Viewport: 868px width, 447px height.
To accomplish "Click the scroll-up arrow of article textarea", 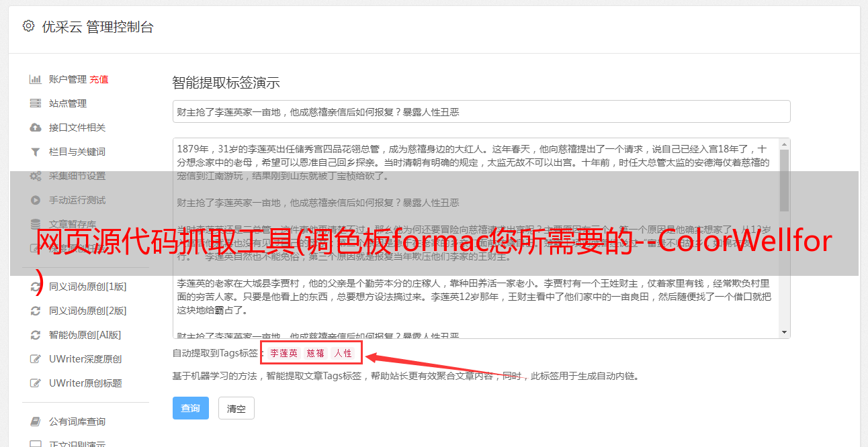I will point(784,144).
